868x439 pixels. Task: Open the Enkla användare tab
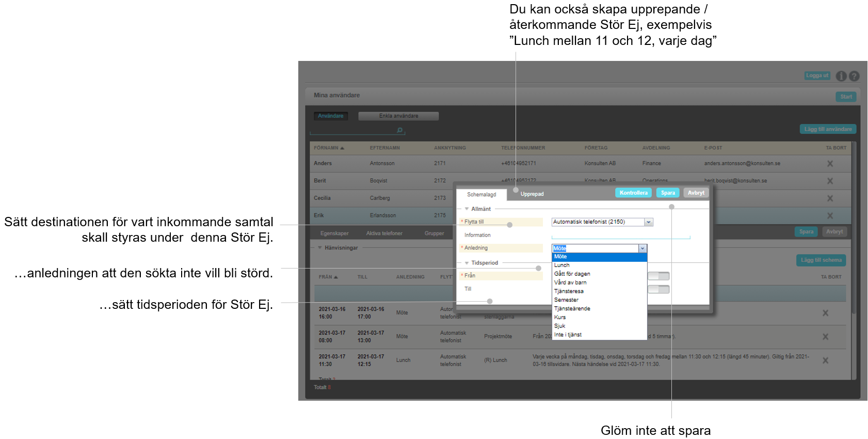(x=398, y=116)
